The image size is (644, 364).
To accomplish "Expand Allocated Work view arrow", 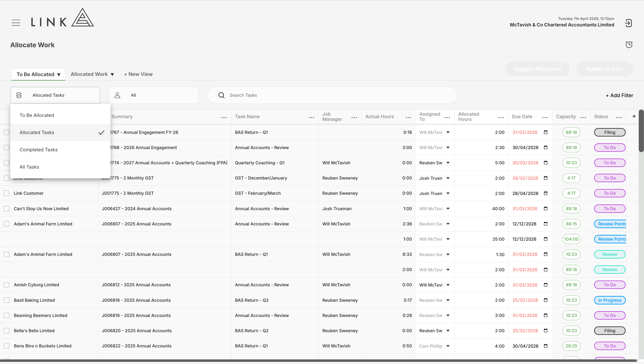I will pos(112,75).
